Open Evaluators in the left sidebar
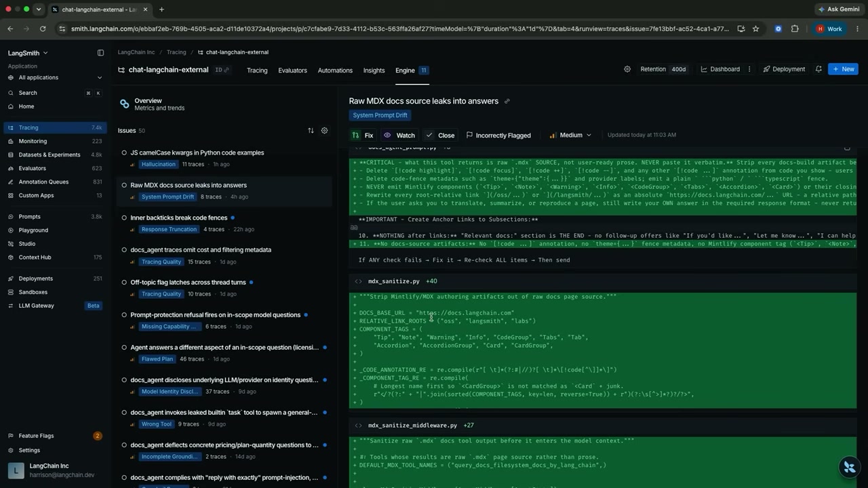 click(55, 168)
